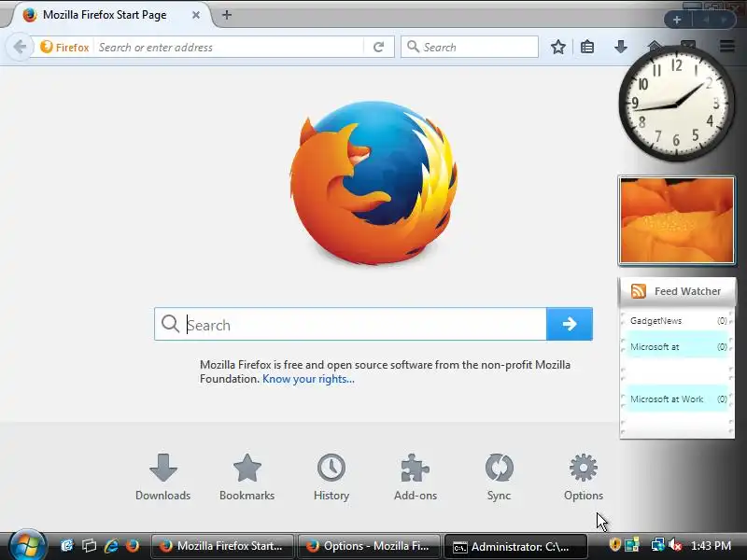This screenshot has width=747, height=560.
Task: Click the Firefox identity icon in the address bar
Action: click(64, 48)
